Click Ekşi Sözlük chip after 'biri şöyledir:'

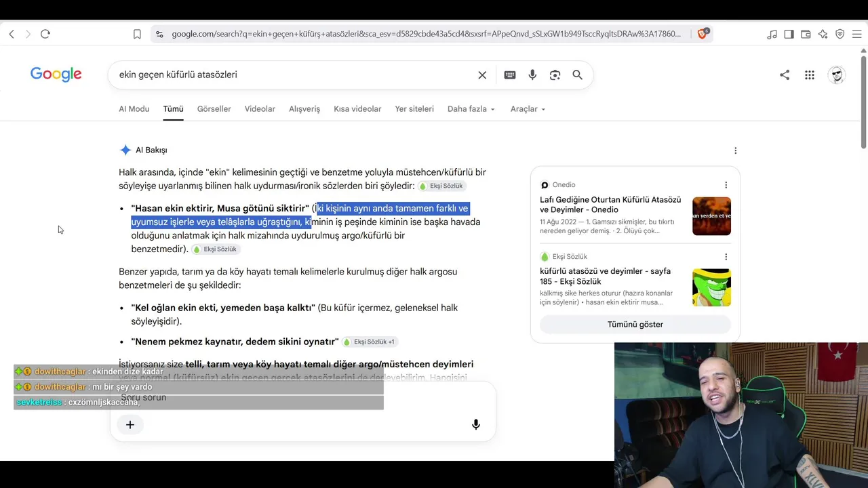(442, 186)
